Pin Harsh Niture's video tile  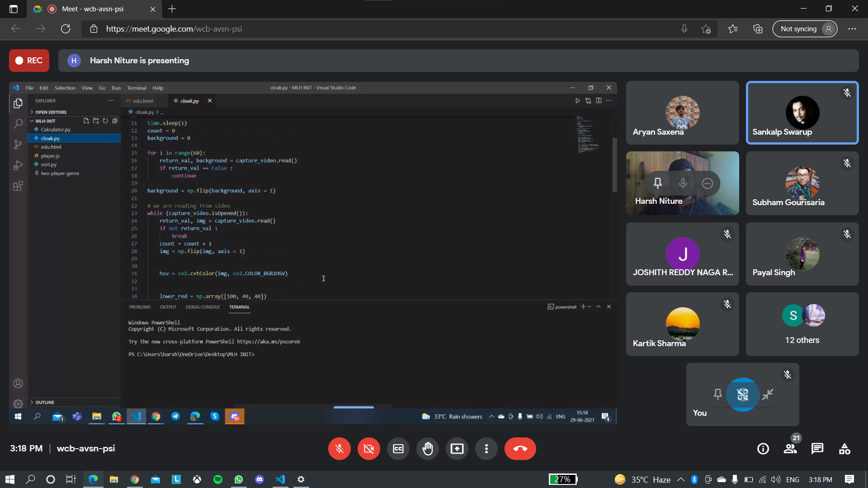pos(657,183)
